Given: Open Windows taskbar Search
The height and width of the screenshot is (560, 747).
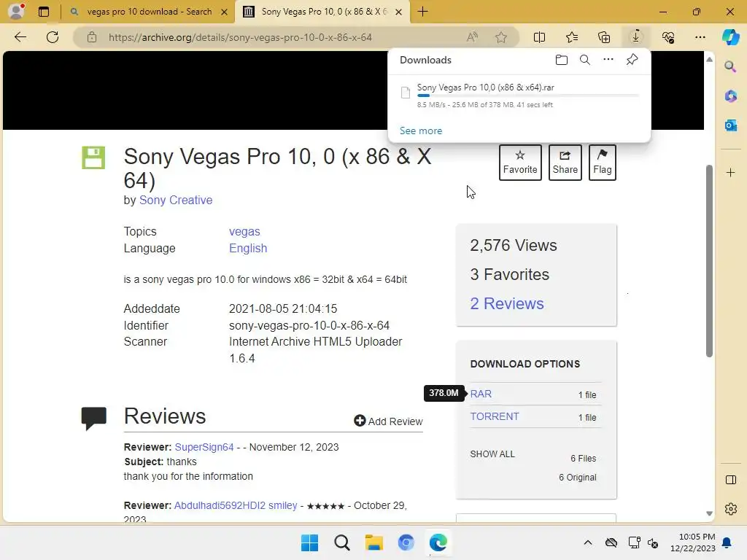Looking at the screenshot, I should 341,542.
